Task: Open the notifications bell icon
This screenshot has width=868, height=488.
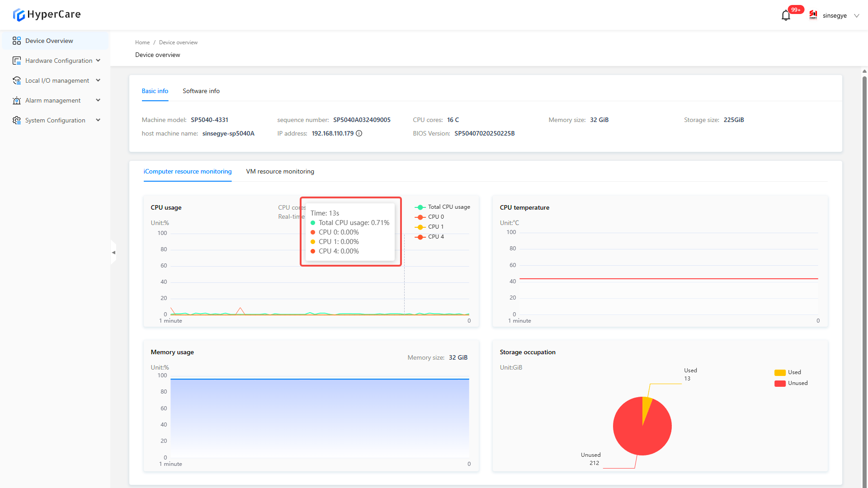Action: (786, 16)
